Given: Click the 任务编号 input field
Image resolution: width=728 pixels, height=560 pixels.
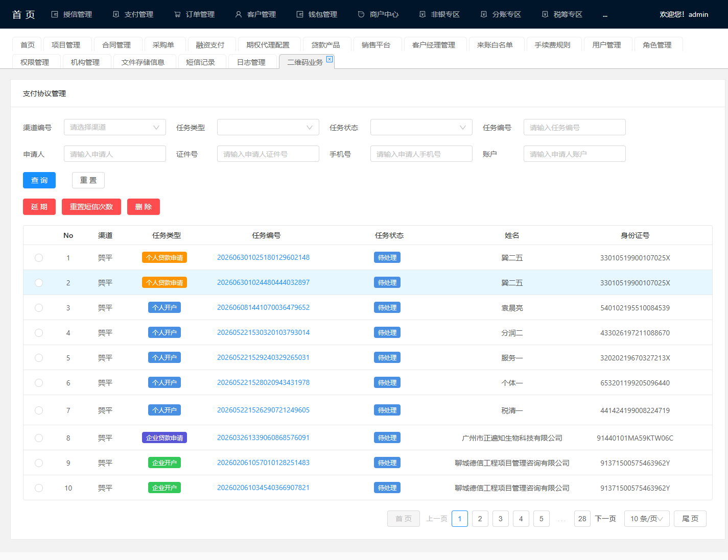Looking at the screenshot, I should point(575,127).
